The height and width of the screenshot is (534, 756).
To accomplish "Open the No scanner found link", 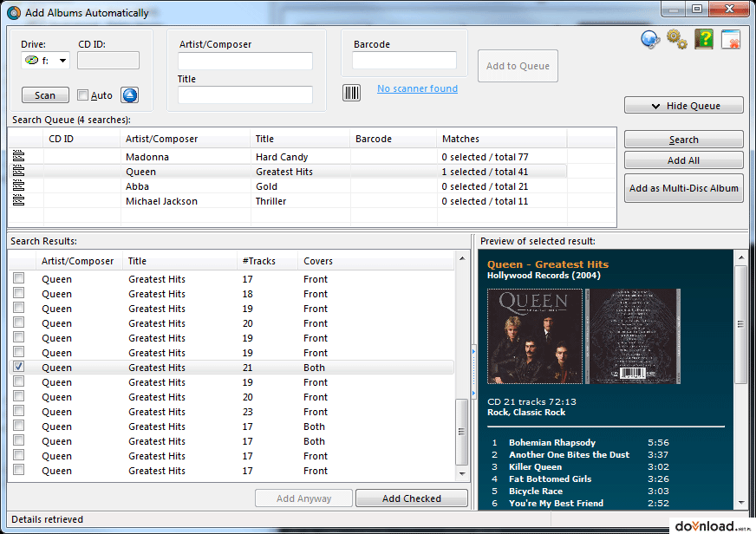I will click(x=418, y=88).
